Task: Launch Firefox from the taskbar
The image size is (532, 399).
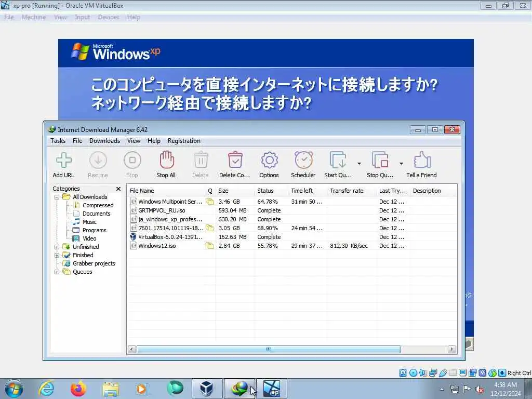Action: pos(78,389)
